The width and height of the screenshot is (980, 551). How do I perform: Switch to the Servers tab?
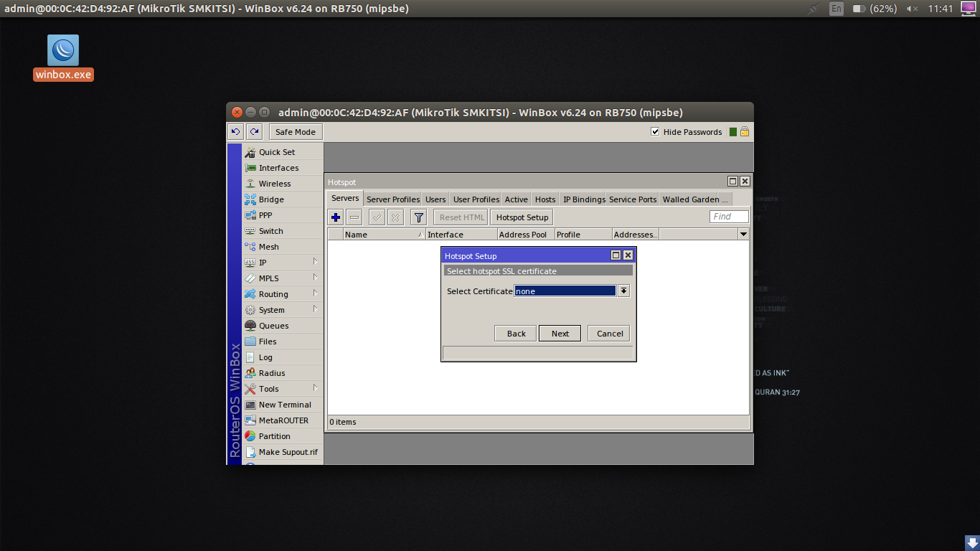pyautogui.click(x=345, y=199)
